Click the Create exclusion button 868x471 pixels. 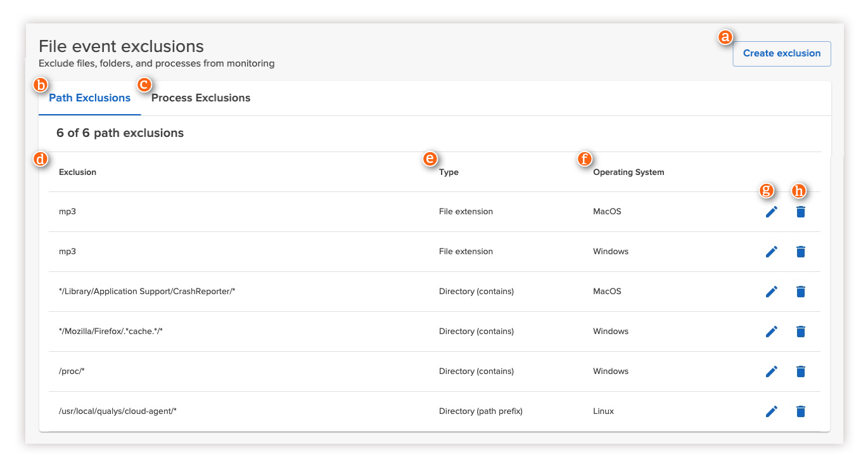[x=781, y=54]
